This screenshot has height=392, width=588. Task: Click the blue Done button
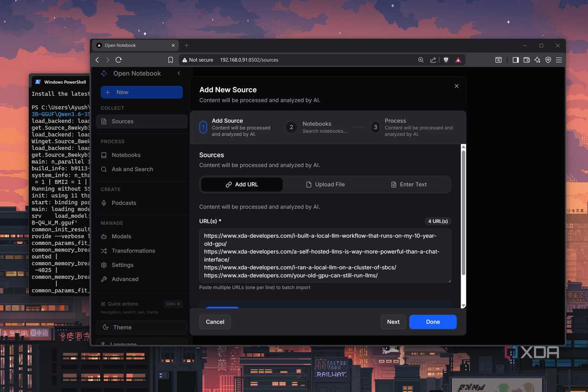[x=433, y=322]
